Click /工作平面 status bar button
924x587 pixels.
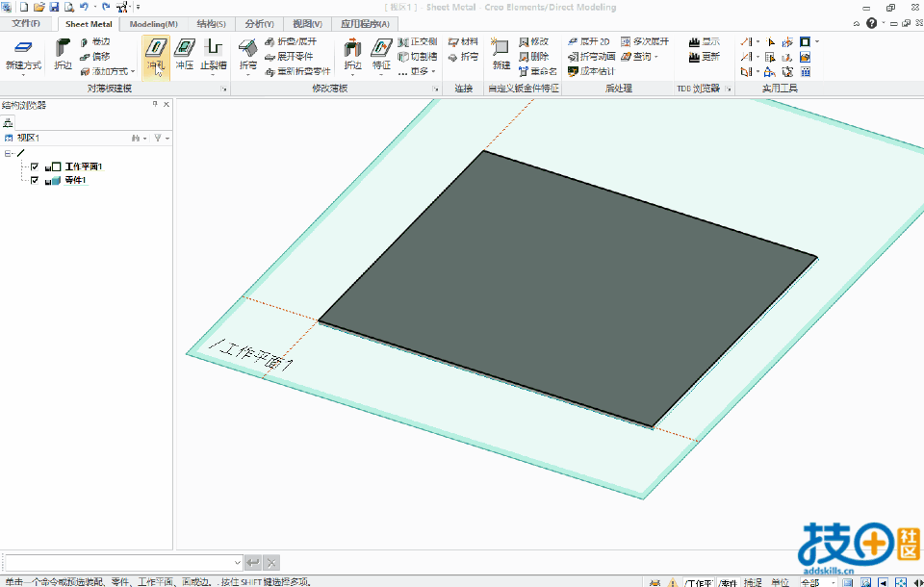click(x=699, y=582)
